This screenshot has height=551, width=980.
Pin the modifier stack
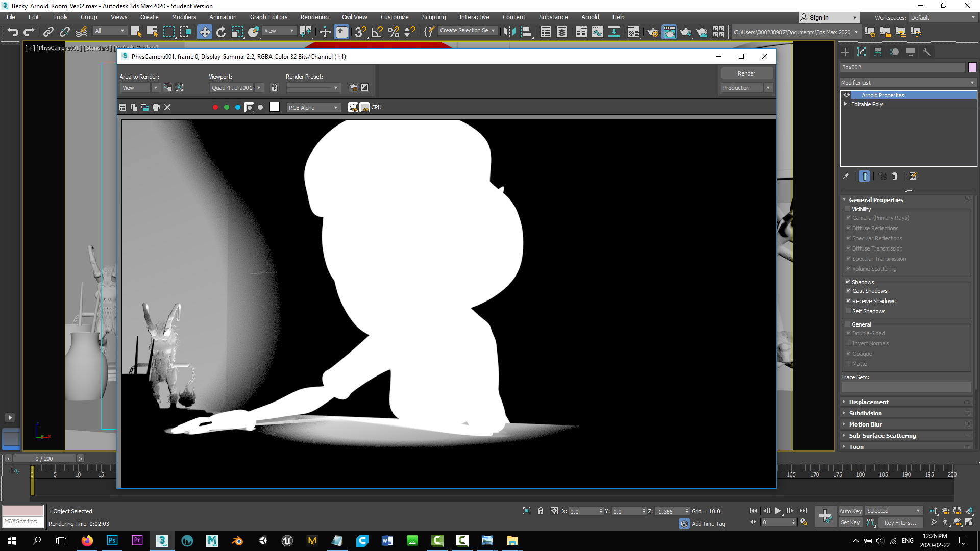[x=846, y=176]
